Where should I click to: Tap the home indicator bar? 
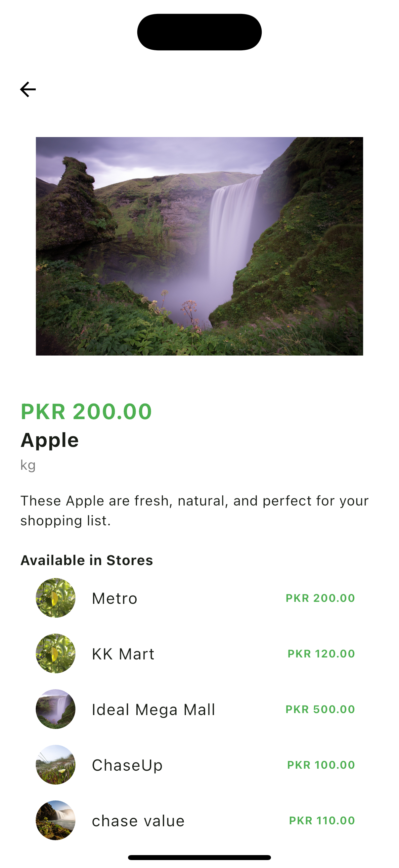pyautogui.click(x=199, y=857)
